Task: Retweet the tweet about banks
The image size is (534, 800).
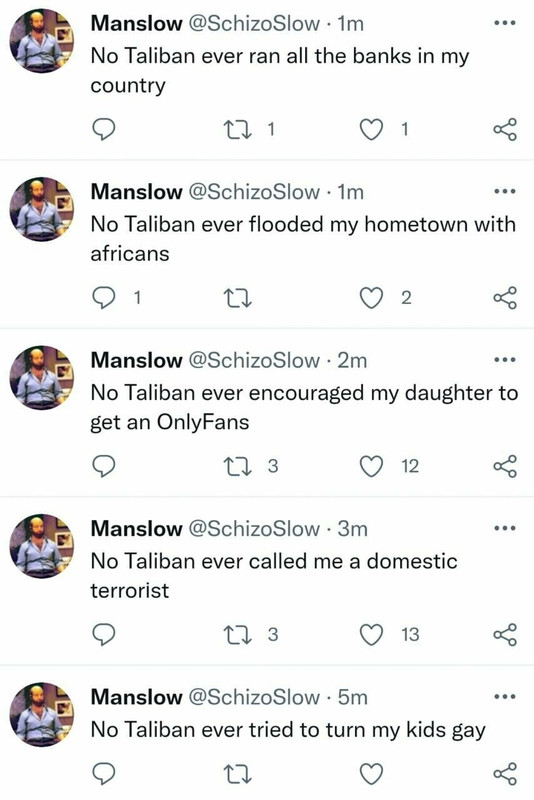Action: coord(238,130)
